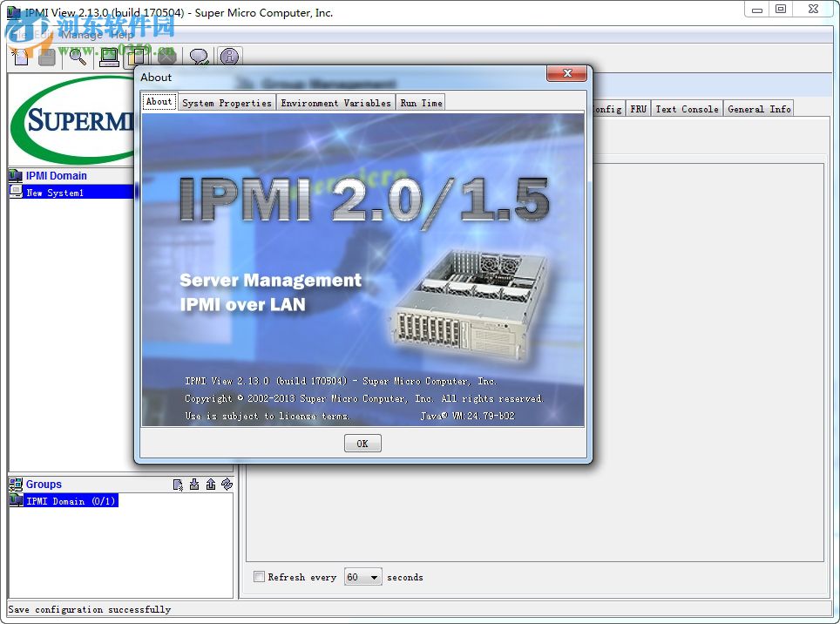Screen dimensions: 840x624
Task: Click the export arrow icon in Groups panel
Action: (211, 485)
